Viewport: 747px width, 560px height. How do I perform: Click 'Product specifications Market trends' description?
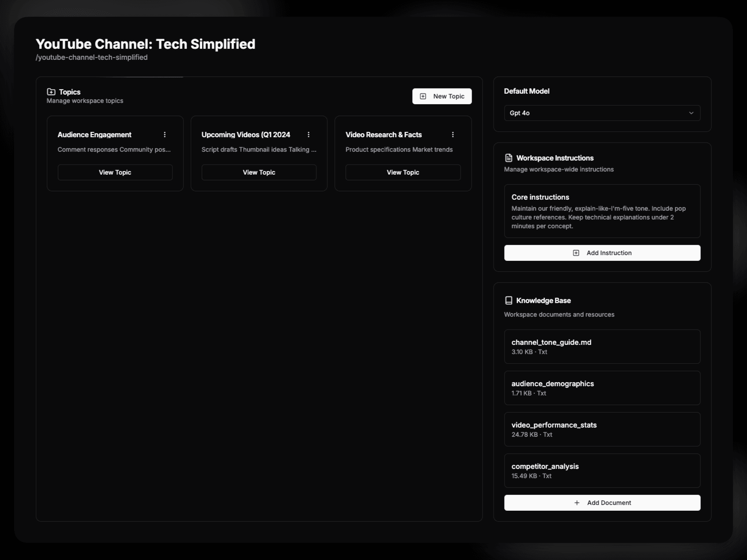tap(399, 150)
